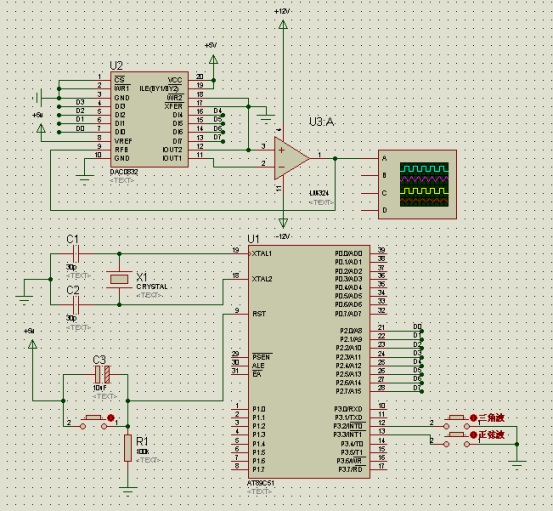Toggle the reset push button red actuator

point(111,418)
